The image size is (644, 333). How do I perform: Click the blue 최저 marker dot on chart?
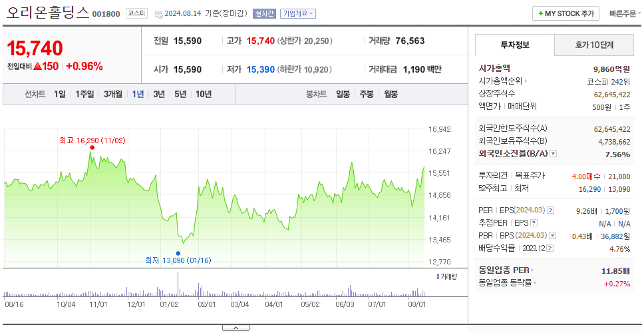178,253
